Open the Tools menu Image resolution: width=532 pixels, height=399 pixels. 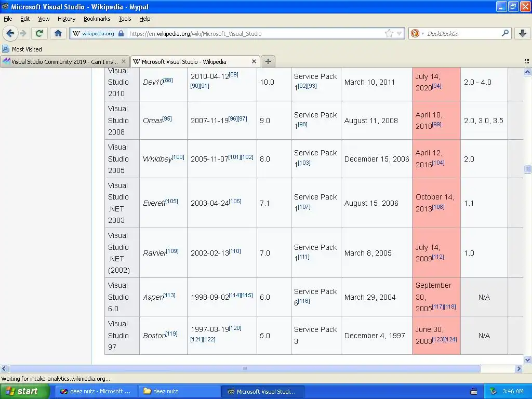click(x=125, y=19)
